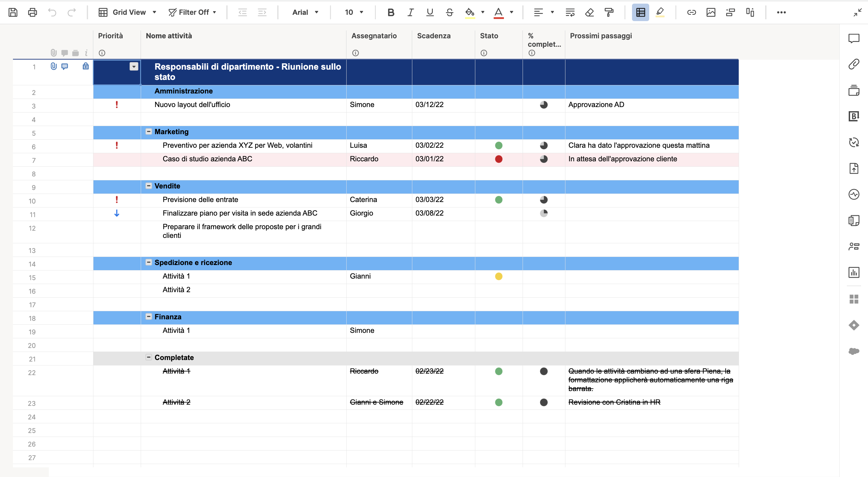Screen dimensions: 868x477
Task: Toggle the highlight changes marker
Action: (x=660, y=12)
